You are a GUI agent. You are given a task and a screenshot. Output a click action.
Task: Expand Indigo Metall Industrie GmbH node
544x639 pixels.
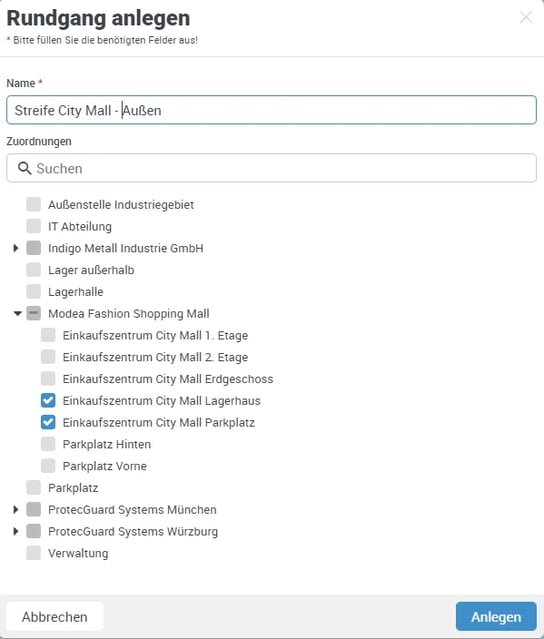(x=16, y=248)
